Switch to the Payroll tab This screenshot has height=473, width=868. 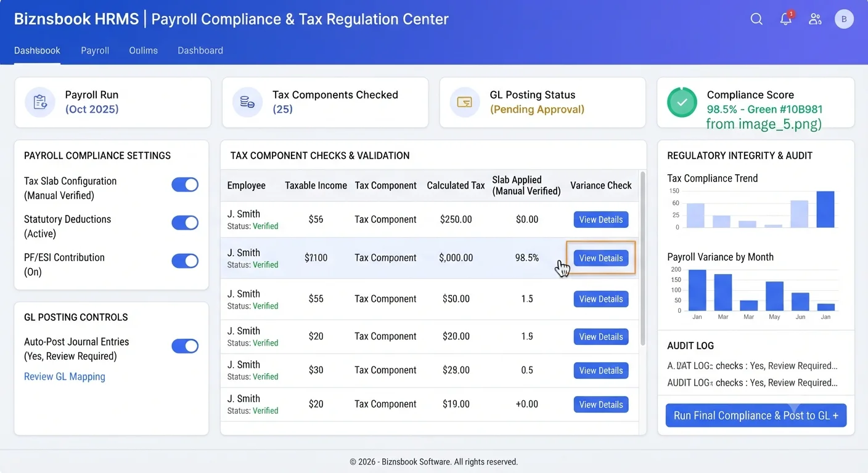pos(95,51)
